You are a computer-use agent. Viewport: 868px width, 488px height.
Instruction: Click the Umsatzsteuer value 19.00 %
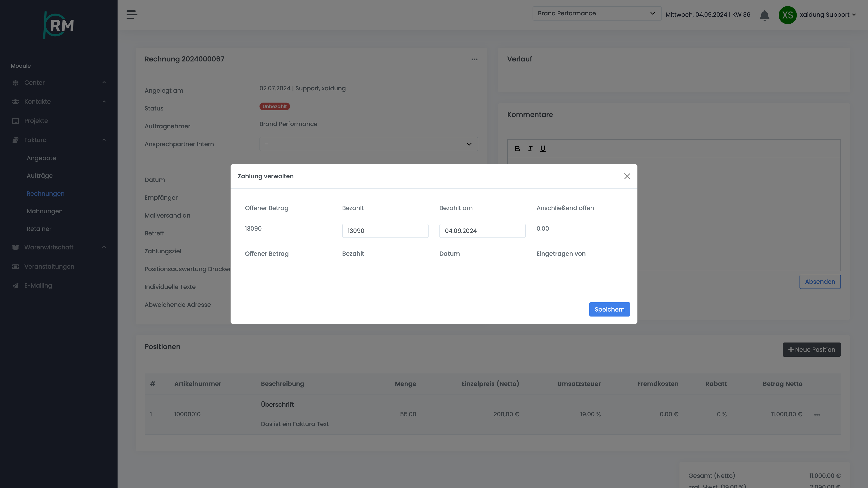click(590, 414)
